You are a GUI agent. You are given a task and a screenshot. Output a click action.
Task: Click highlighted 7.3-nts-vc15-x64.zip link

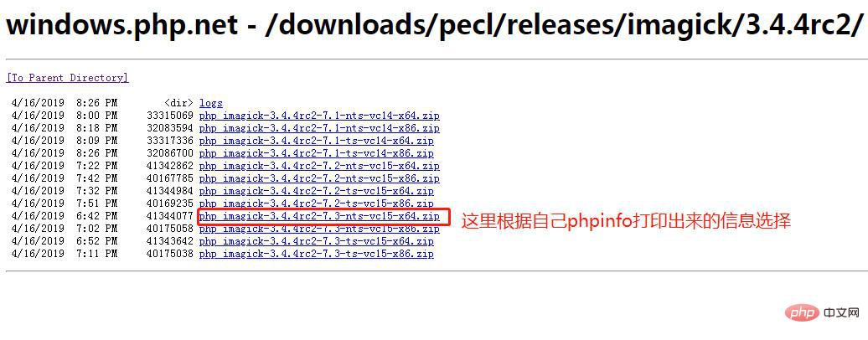click(319, 217)
